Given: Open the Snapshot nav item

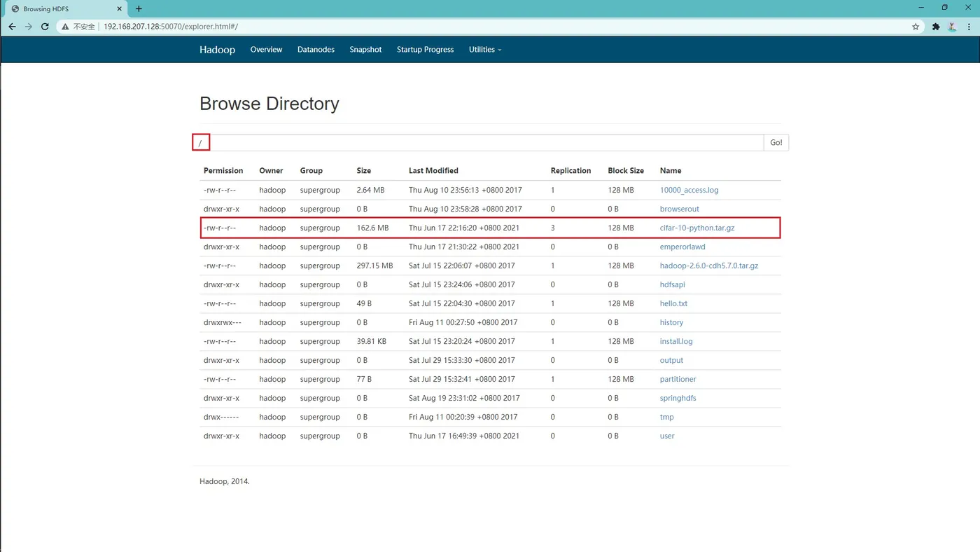Looking at the screenshot, I should pos(365,50).
